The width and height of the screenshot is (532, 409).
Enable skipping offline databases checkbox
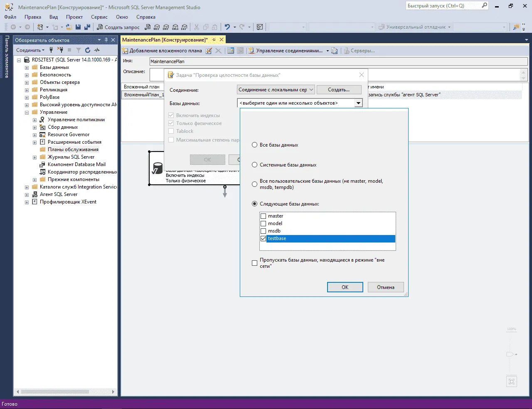pyautogui.click(x=255, y=263)
